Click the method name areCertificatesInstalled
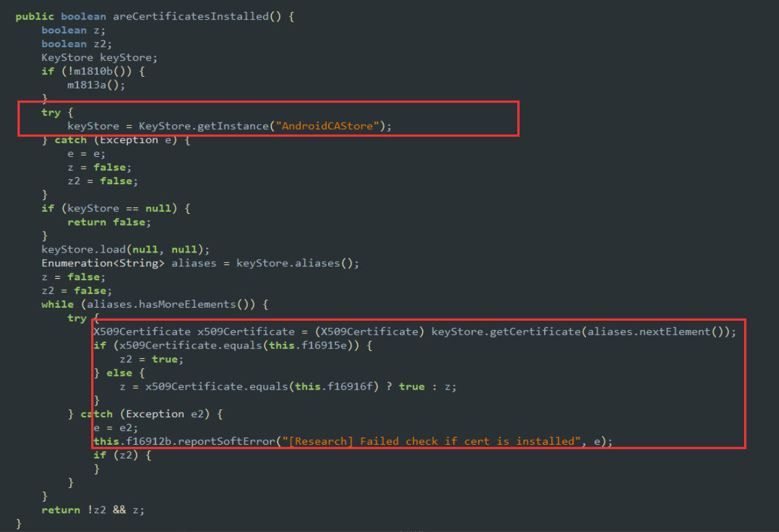779x532 pixels. click(191, 16)
